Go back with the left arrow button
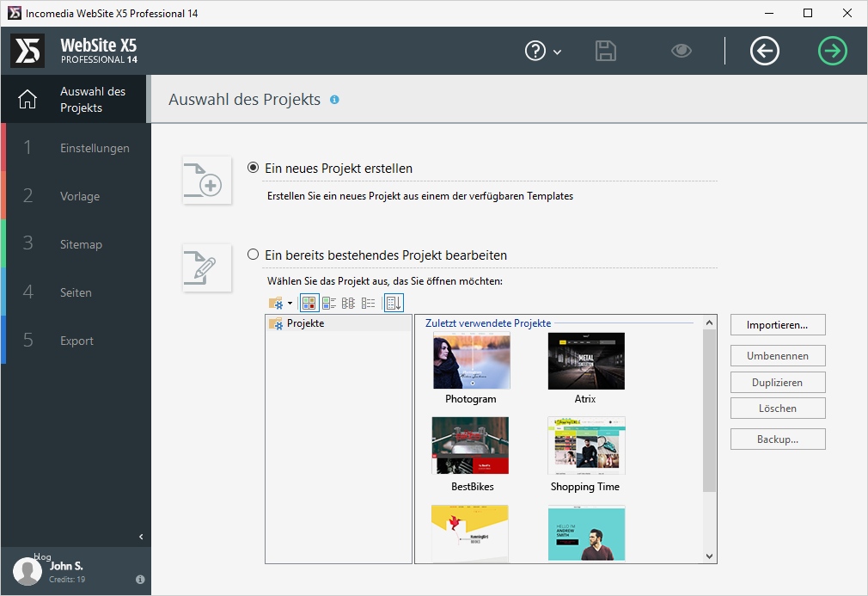Viewport: 868px width, 596px height. click(x=765, y=51)
